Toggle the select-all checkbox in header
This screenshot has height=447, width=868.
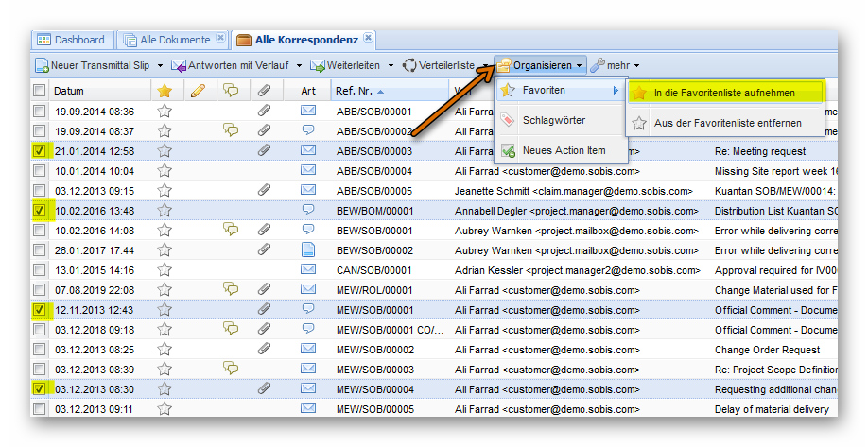[39, 91]
